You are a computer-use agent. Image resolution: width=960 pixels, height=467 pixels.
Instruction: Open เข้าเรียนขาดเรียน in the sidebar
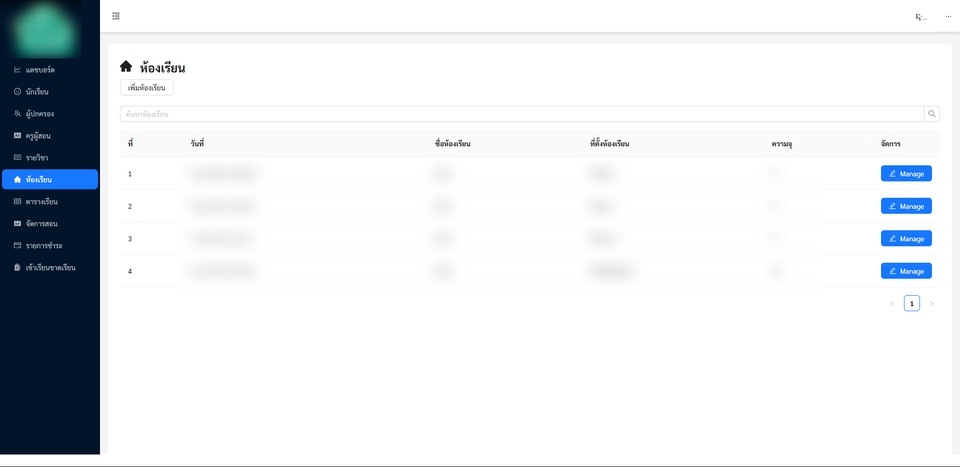pyautogui.click(x=50, y=267)
